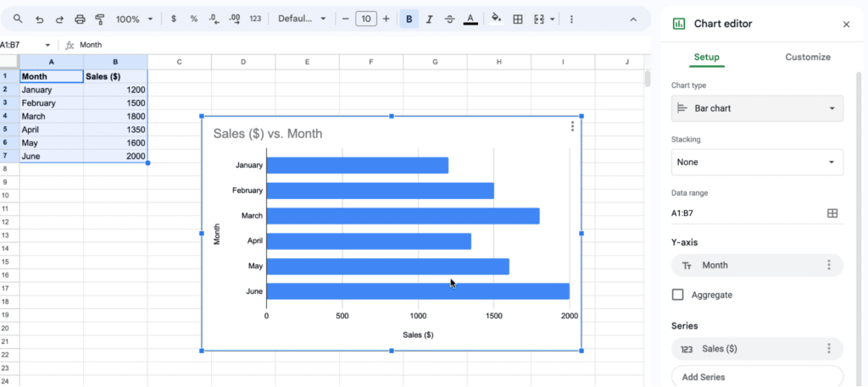Redo the last action

pyautogui.click(x=59, y=19)
